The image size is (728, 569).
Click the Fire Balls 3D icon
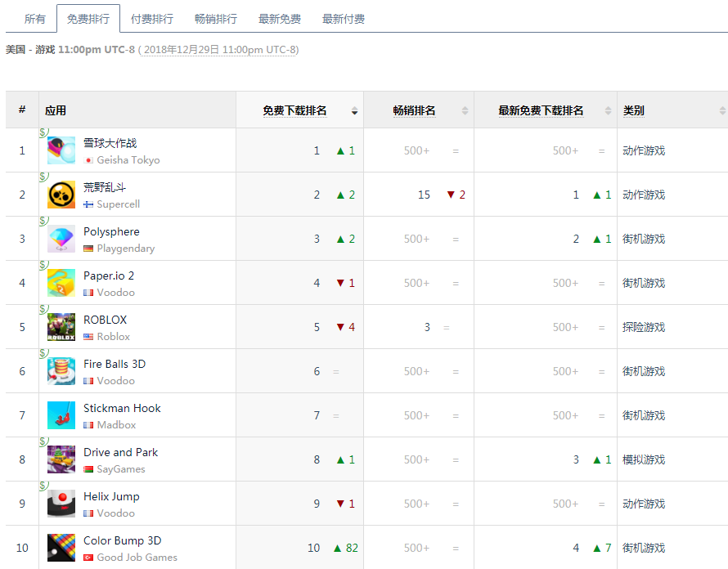tap(61, 371)
